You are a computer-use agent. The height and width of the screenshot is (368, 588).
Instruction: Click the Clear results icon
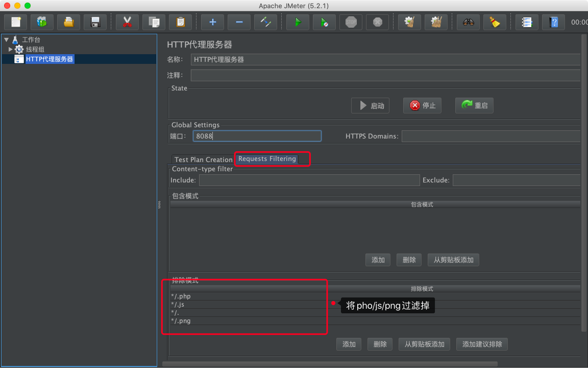coord(409,22)
